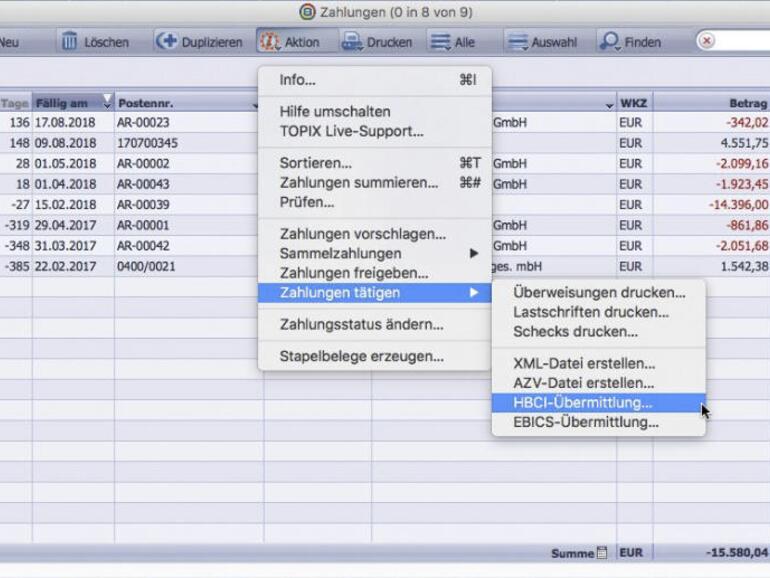This screenshot has width=770, height=578.
Task: Choose Info... from the Aktion menu
Action: (375, 80)
